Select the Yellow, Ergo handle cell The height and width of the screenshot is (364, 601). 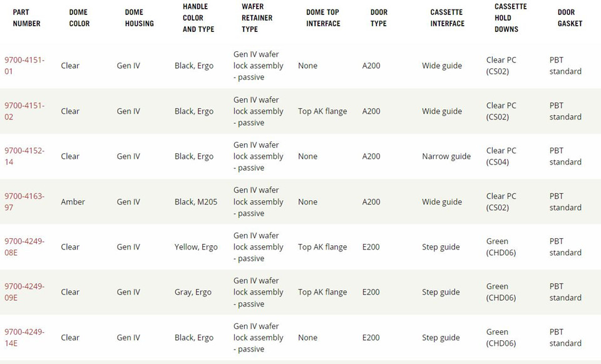click(x=196, y=247)
